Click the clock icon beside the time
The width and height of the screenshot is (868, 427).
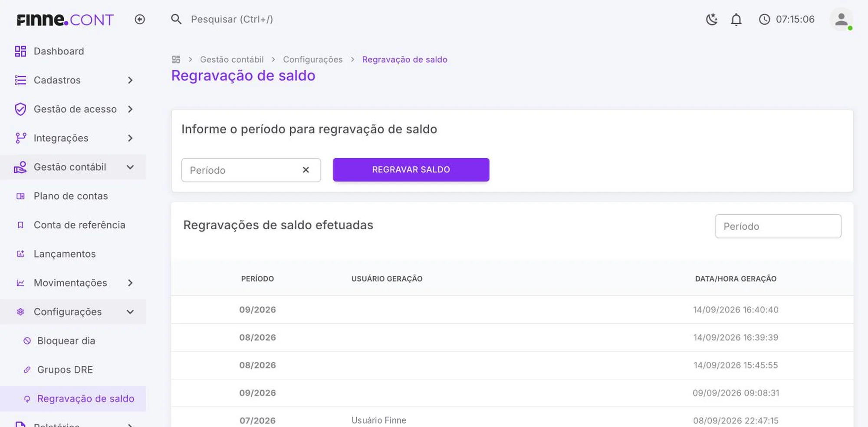(x=764, y=20)
